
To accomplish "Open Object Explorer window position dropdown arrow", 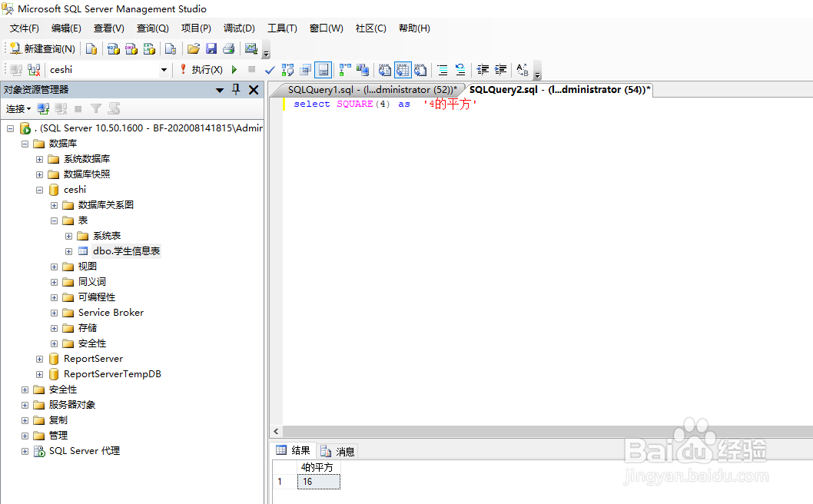I will point(219,90).
